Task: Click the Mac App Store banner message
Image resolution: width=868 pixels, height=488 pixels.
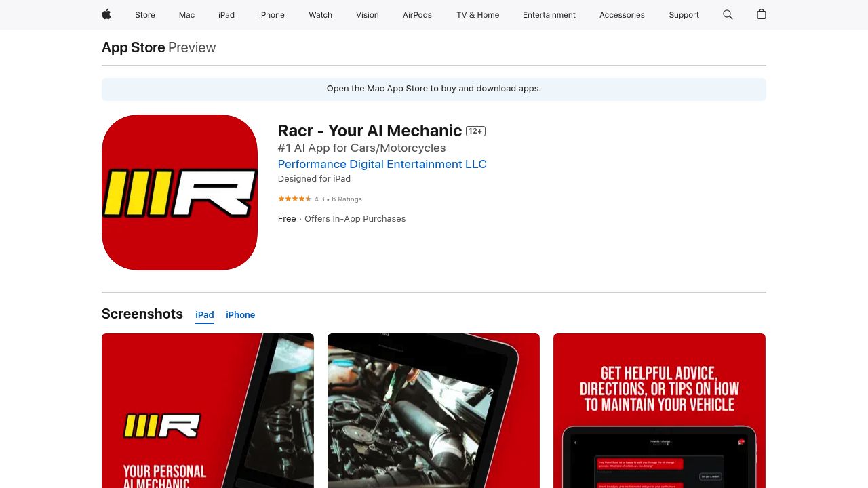Action: pos(434,89)
